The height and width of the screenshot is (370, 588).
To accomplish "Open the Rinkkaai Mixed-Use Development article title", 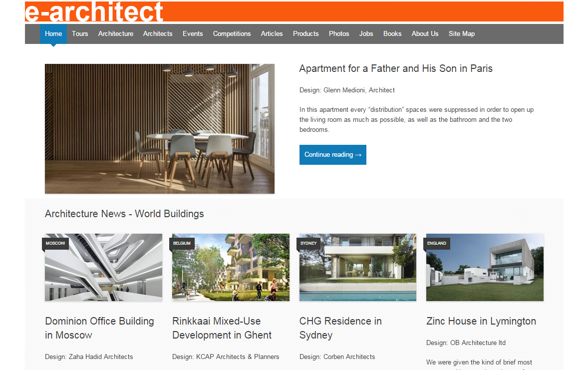I will click(x=222, y=328).
